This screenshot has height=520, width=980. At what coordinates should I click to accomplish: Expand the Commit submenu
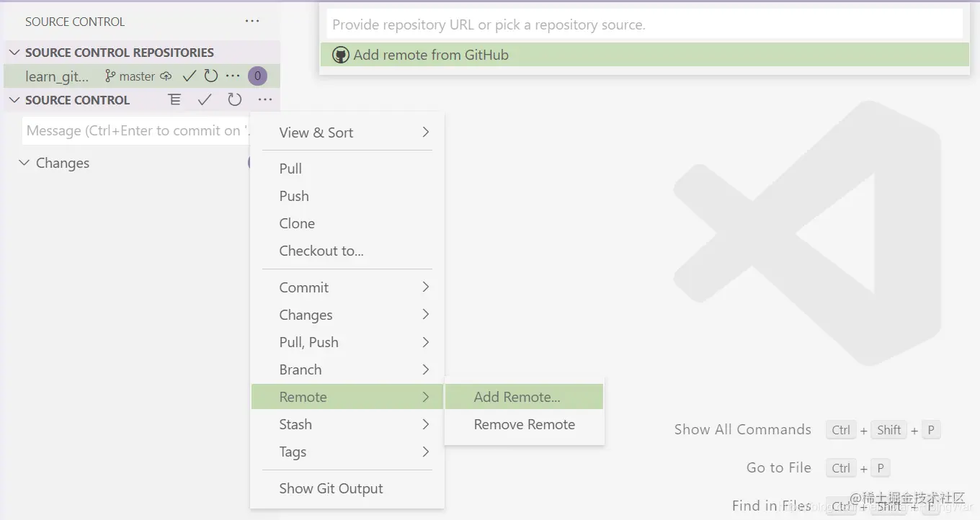point(347,287)
